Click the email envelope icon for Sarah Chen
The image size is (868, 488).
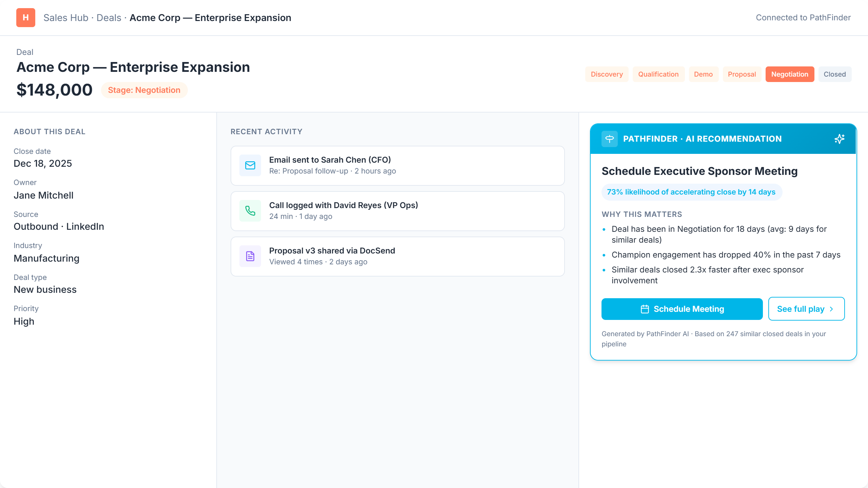pyautogui.click(x=250, y=165)
